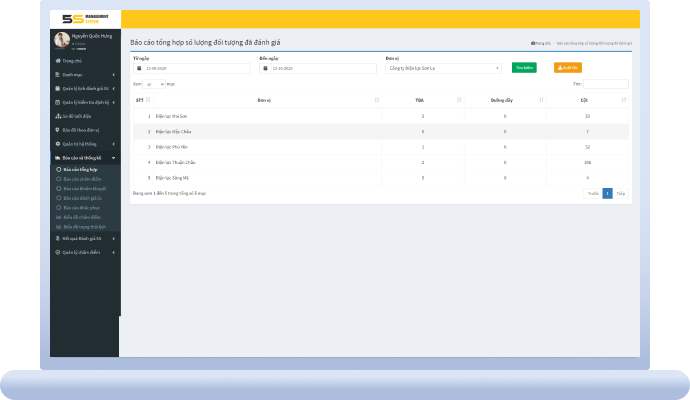The image size is (690, 400).
Task: Click the Tìm search input field
Action: coord(606,84)
